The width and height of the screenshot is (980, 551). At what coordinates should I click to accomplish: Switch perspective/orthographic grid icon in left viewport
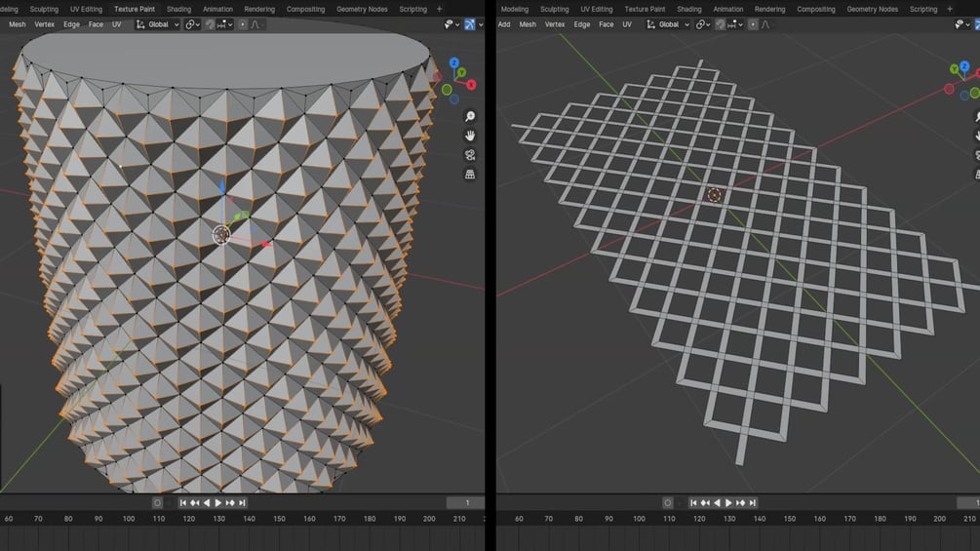pyautogui.click(x=470, y=175)
